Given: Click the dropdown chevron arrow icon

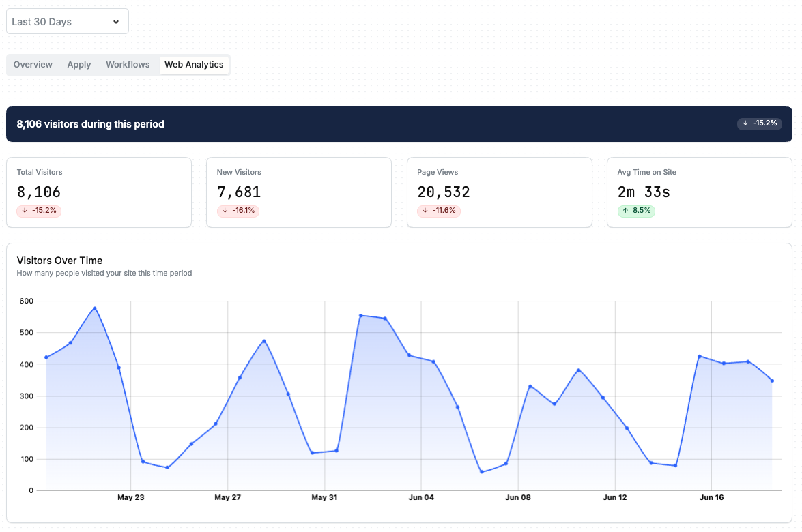Looking at the screenshot, I should point(116,22).
